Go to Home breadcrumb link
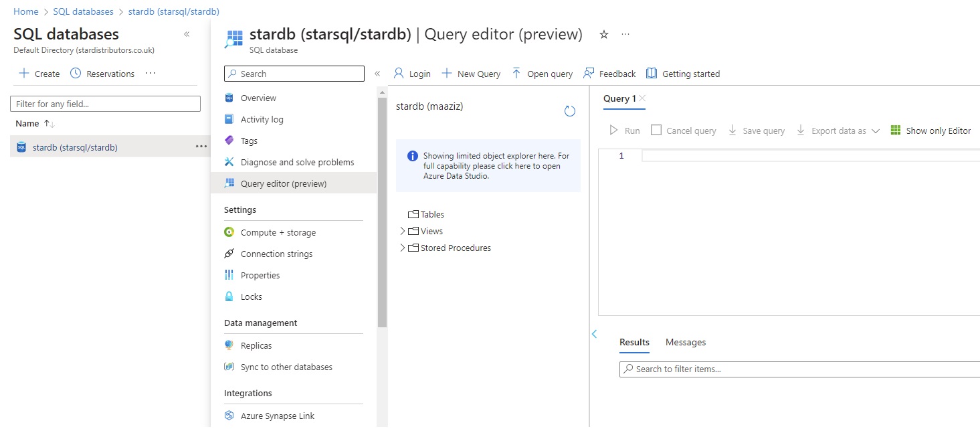Viewport: 980px width, 431px height. click(x=26, y=11)
